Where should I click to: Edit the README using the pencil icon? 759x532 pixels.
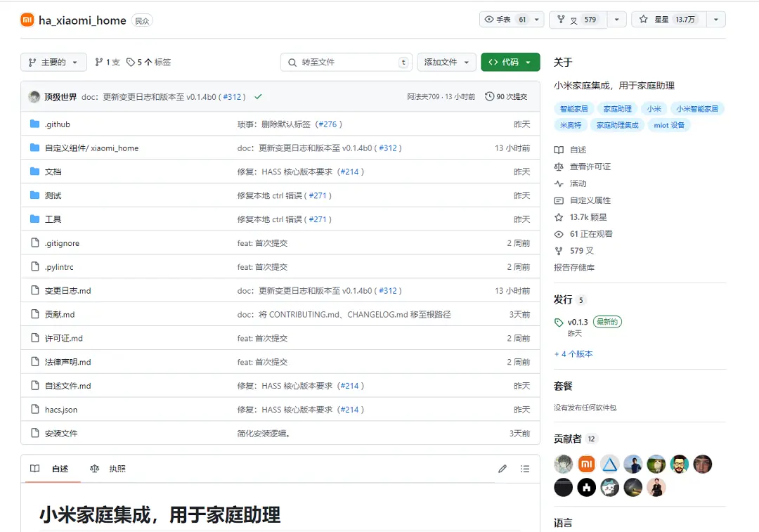502,468
